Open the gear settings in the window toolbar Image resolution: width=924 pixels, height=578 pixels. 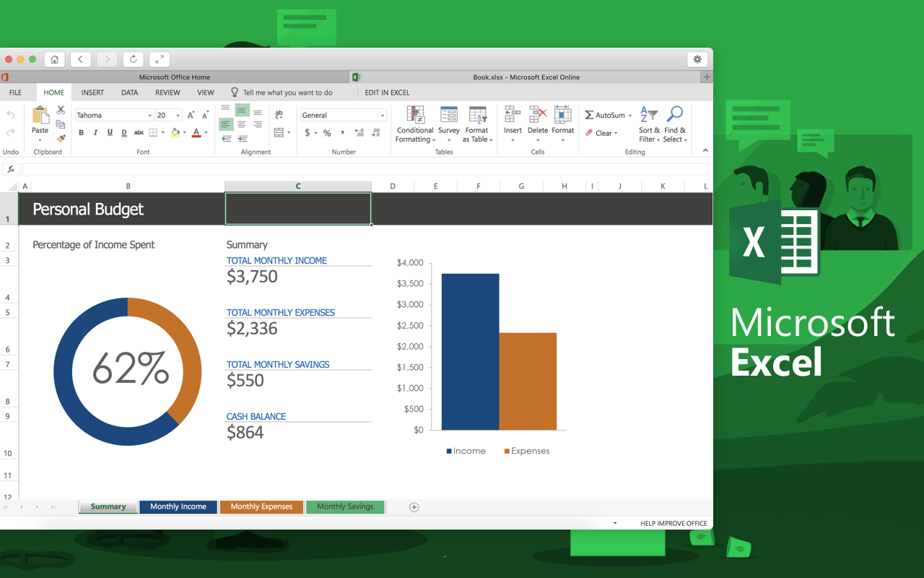click(697, 59)
